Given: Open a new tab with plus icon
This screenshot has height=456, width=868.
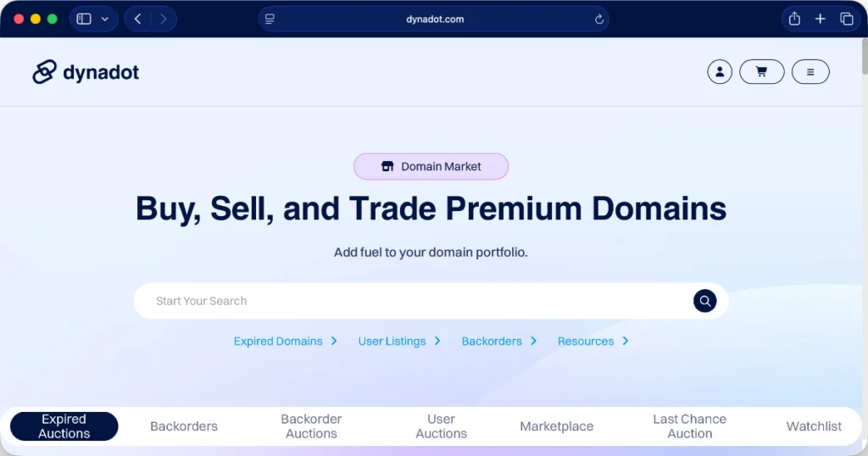Looking at the screenshot, I should click(821, 19).
